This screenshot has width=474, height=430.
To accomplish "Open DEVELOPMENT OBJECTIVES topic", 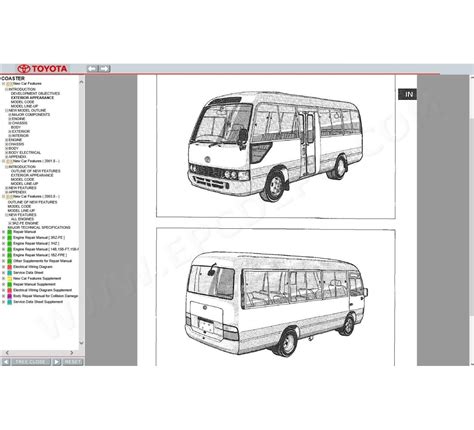I will 35,94.
